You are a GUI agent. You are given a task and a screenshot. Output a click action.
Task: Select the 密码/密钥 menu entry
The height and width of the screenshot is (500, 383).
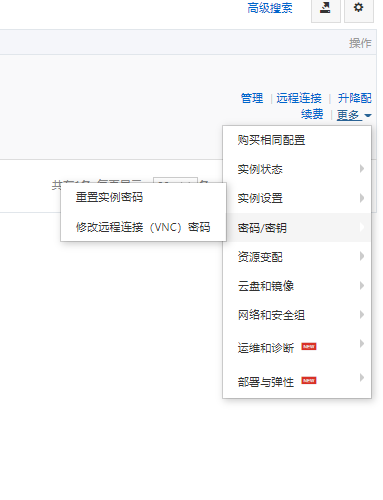(297, 228)
